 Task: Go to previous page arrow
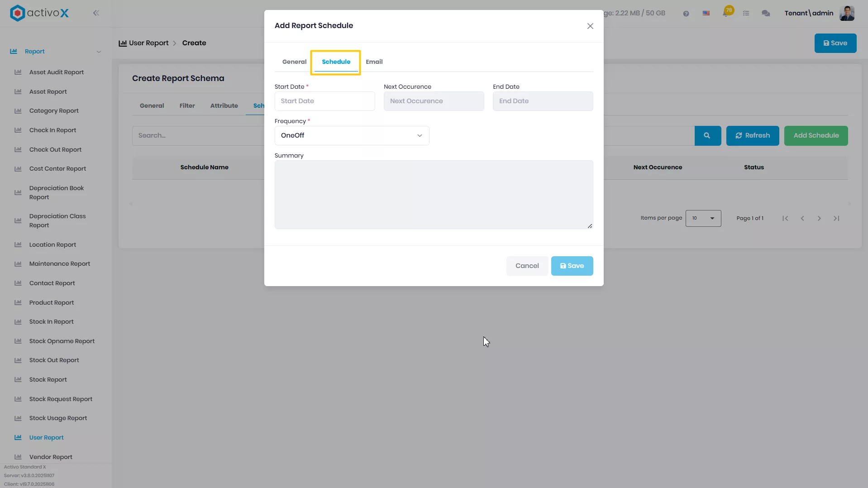coord(802,219)
